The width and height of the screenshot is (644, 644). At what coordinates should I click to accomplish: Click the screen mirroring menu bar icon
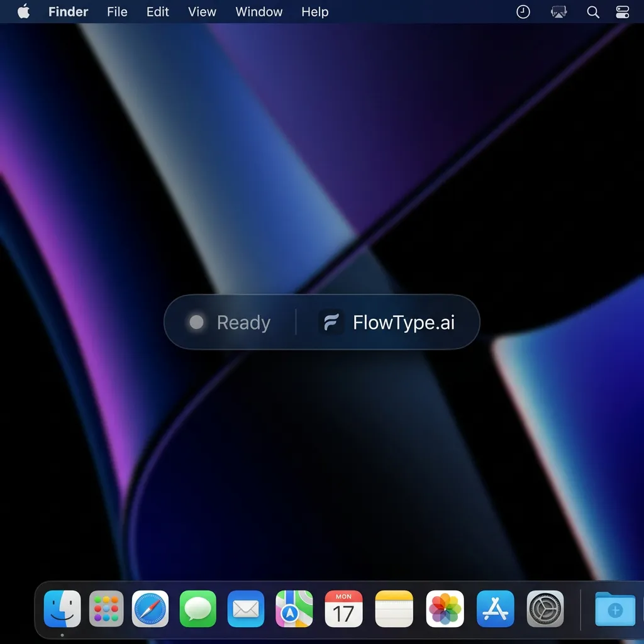(x=558, y=11)
